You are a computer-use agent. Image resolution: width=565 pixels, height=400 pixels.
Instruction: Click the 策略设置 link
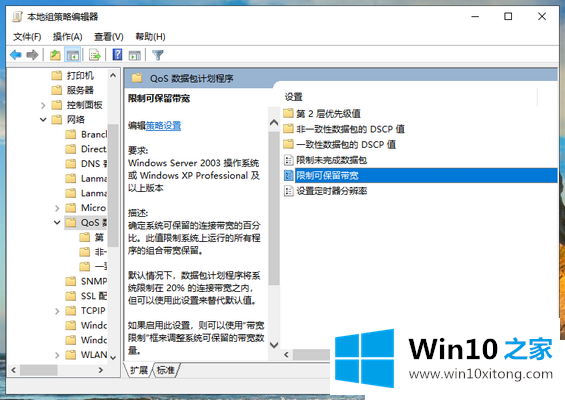[x=163, y=125]
